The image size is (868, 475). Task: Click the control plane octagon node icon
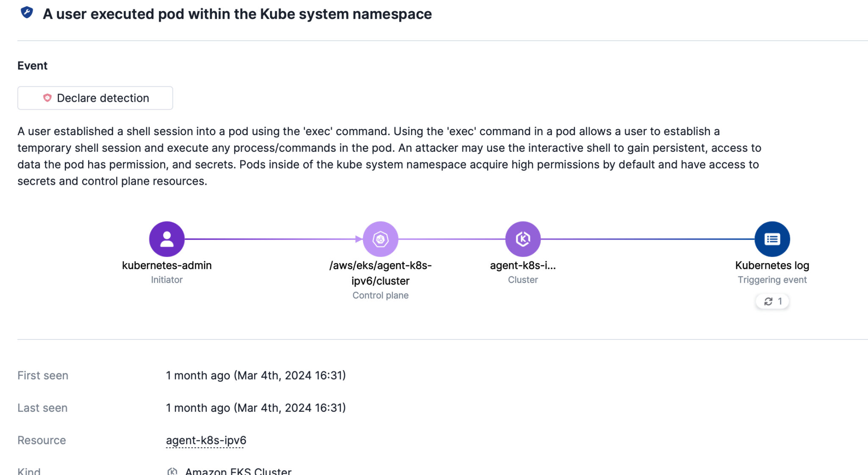pos(380,239)
